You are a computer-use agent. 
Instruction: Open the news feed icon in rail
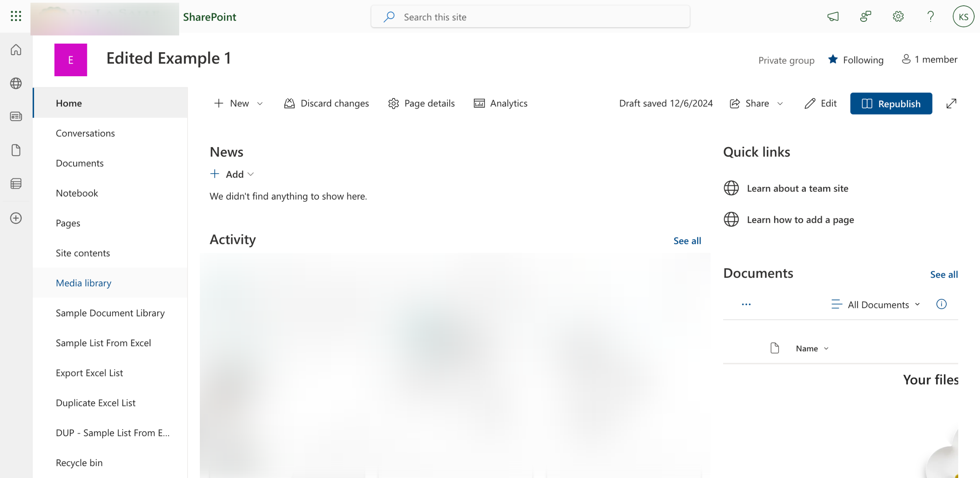pos(16,116)
